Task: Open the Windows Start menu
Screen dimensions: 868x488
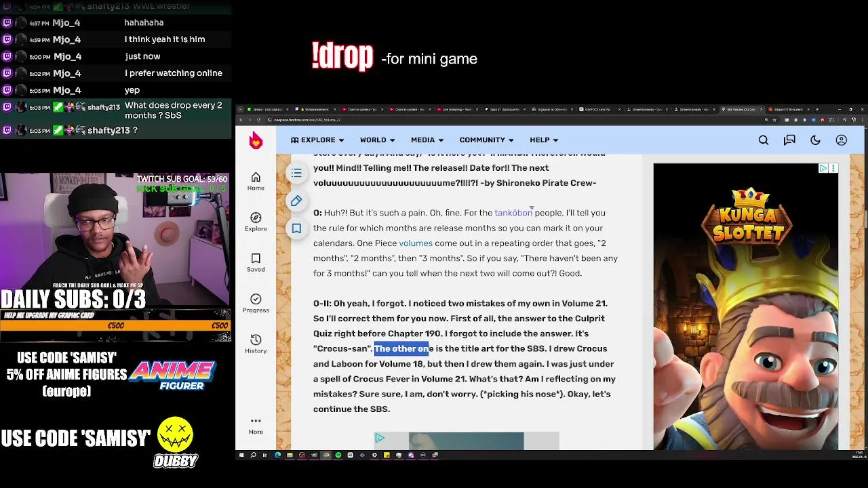Action: coord(241,455)
